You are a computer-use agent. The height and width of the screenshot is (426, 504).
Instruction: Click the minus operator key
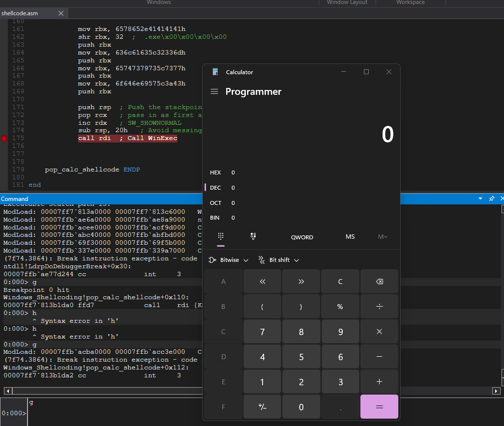point(379,357)
